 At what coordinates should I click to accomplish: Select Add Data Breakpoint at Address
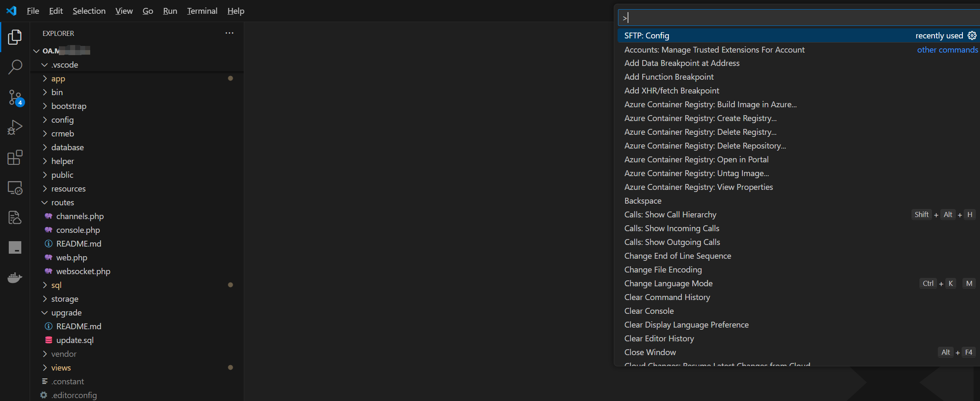(799, 63)
